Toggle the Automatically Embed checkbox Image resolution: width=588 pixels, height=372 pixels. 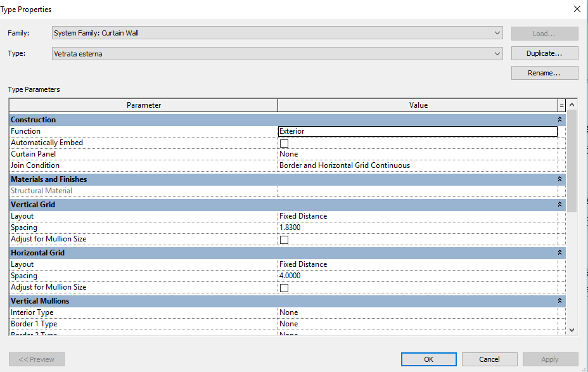click(284, 143)
